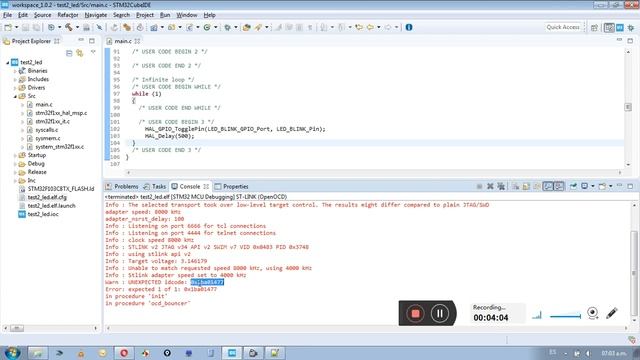Click the Save icon in toolbar
The height and width of the screenshot is (360, 640).
tap(25, 27)
